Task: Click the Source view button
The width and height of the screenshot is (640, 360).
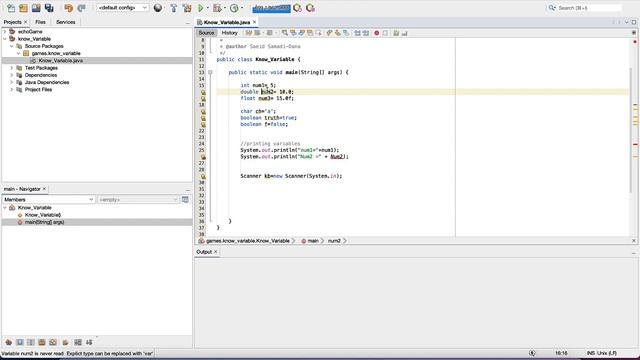Action: point(206,33)
